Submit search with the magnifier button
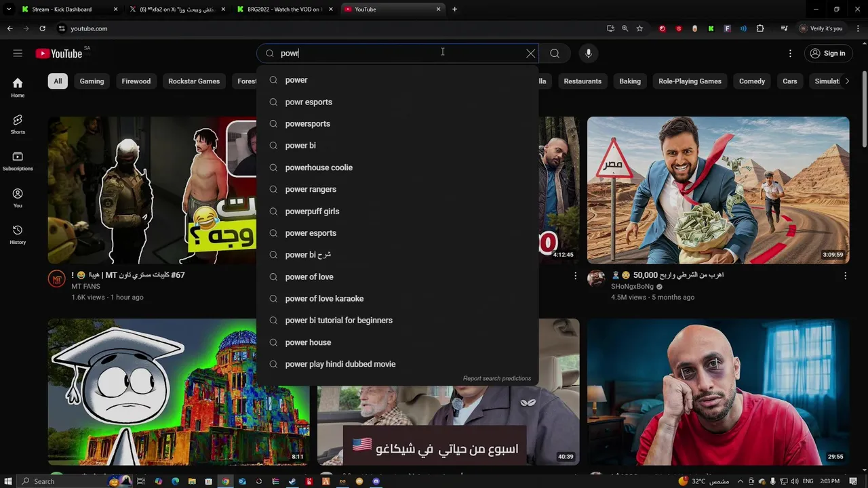Viewport: 868px width, 488px height. [555, 54]
